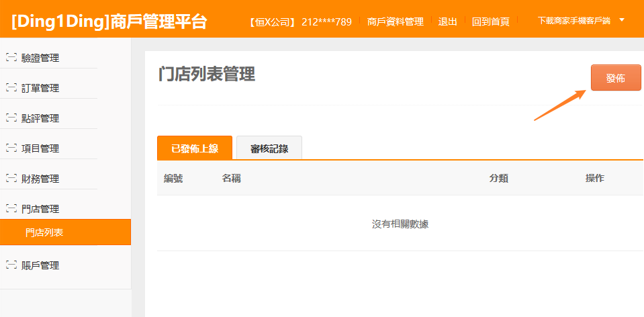Go to 回到首頁 in the header
The image size is (644, 317).
tap(490, 21)
